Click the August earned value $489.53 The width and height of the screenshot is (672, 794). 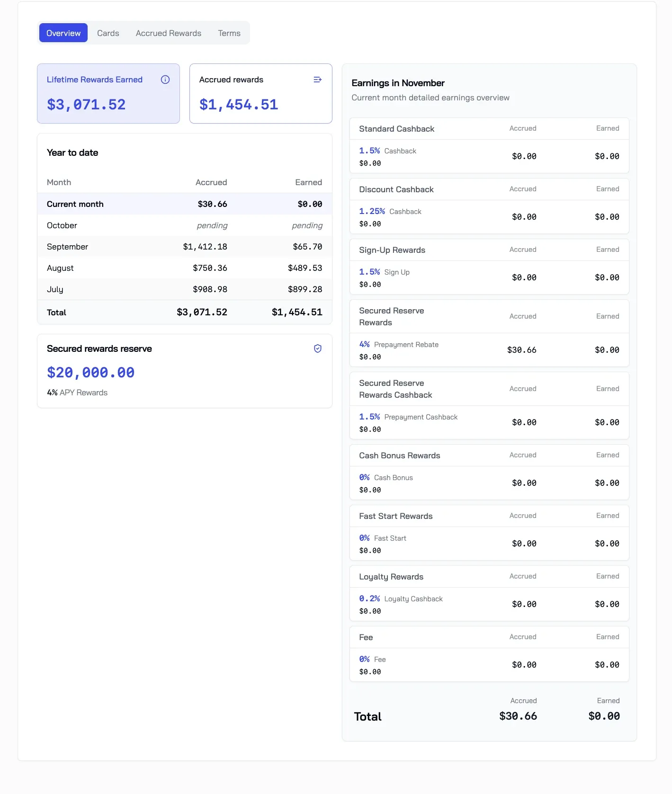(305, 268)
